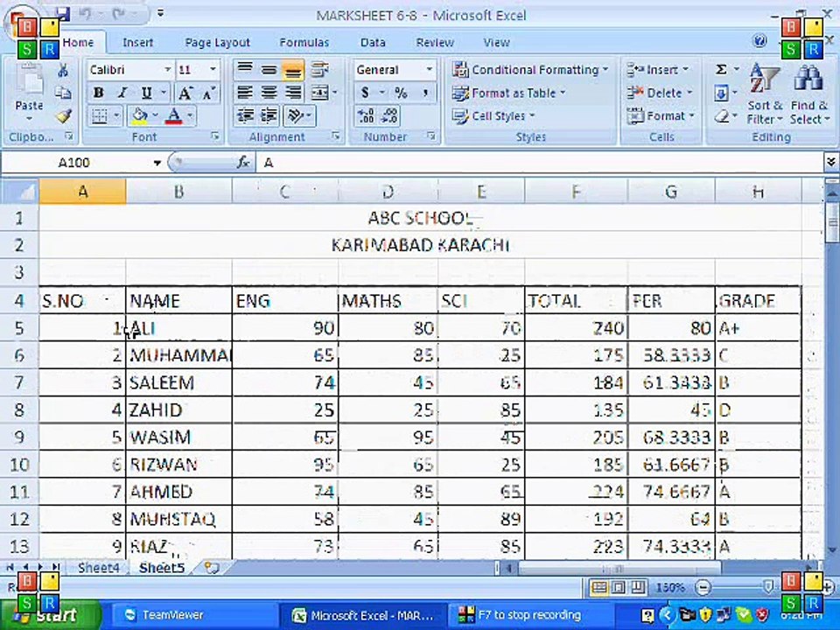The height and width of the screenshot is (630, 840).
Task: Toggle Align Text Left
Action: [x=245, y=93]
